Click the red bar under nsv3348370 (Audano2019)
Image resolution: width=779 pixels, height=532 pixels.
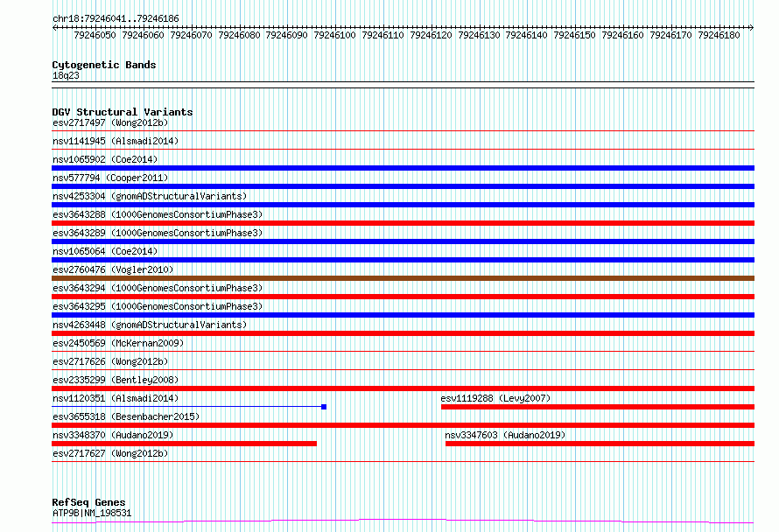185,444
